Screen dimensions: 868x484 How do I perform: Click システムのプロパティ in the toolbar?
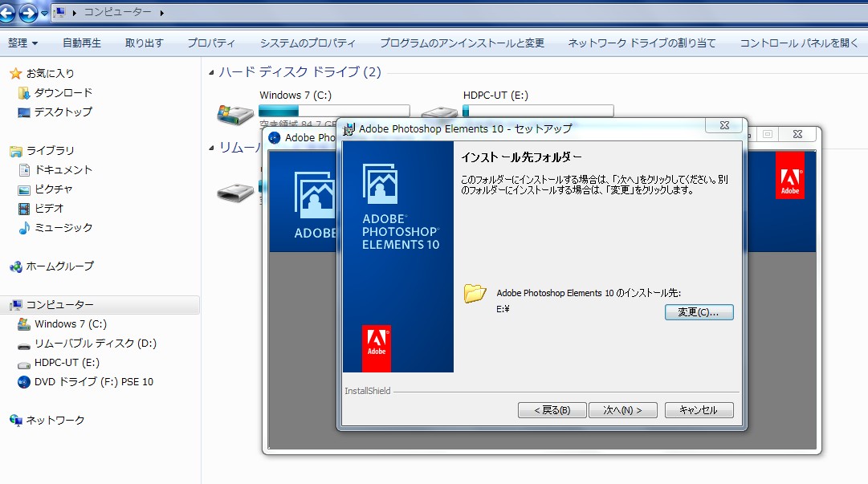pyautogui.click(x=308, y=43)
